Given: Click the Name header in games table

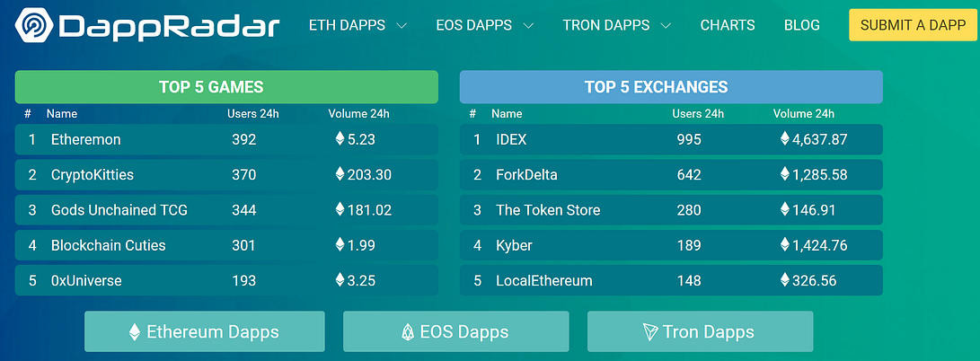Looking at the screenshot, I should 62,114.
